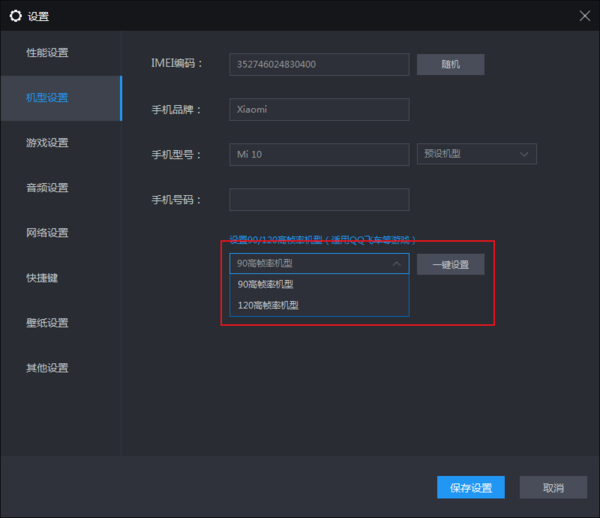The width and height of the screenshot is (600, 518).
Task: Click the 保存设置 button
Action: (470, 488)
